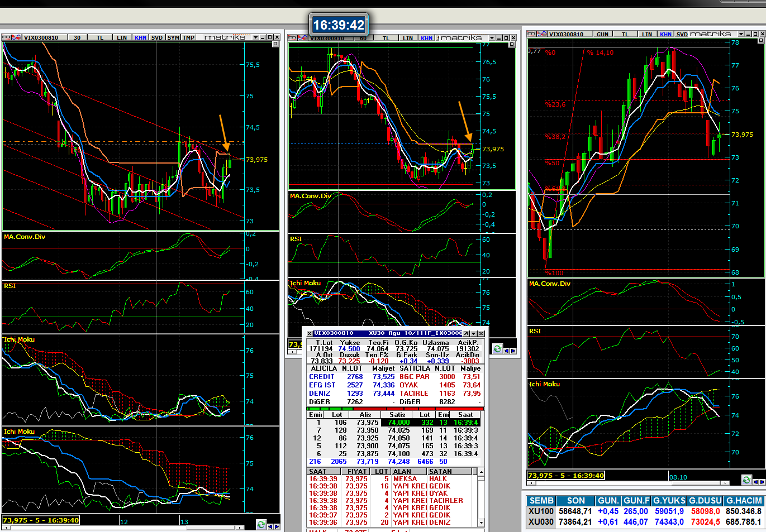Image resolution: width=766 pixels, height=532 pixels.
Task: Open the dropdown arrow in order book title bar
Action: coord(473,333)
